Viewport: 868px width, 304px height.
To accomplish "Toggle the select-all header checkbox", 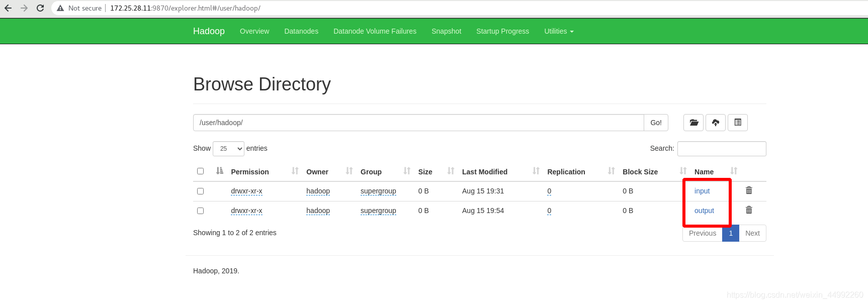I will 200,171.
